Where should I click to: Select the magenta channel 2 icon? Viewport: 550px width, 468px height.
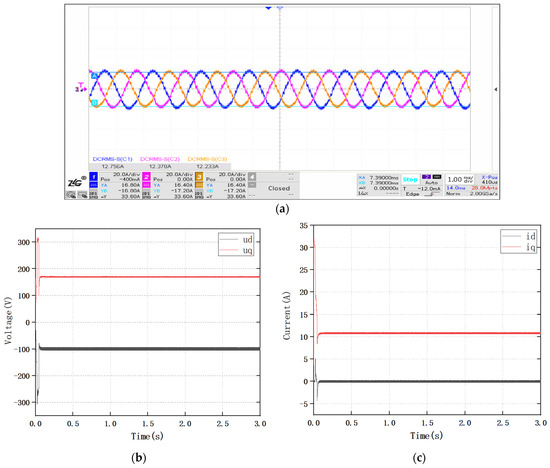pos(146,177)
